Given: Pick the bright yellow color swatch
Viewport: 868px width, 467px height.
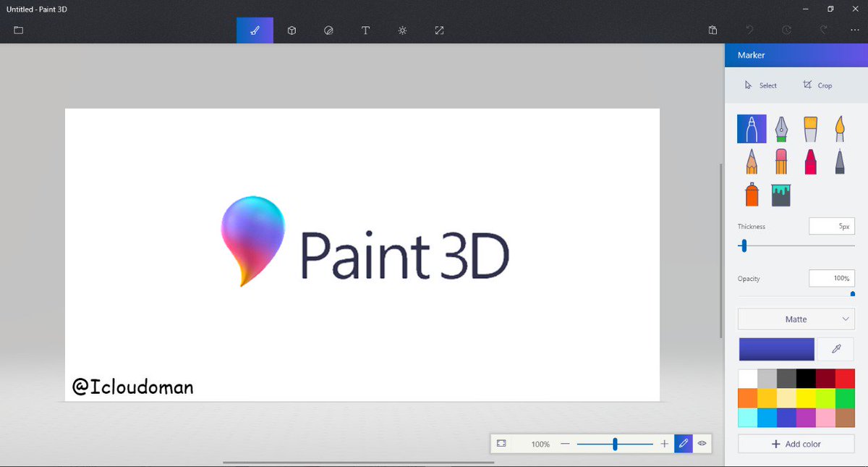Looking at the screenshot, I should click(807, 398).
